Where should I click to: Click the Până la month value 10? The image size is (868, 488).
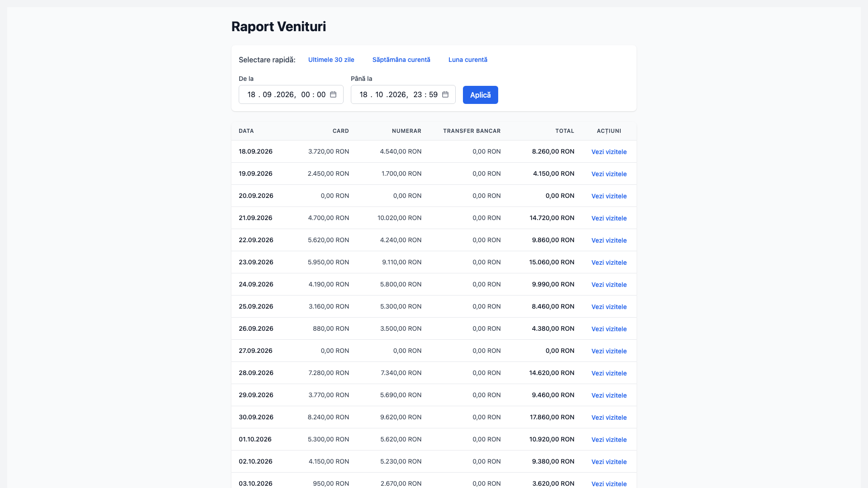click(379, 94)
